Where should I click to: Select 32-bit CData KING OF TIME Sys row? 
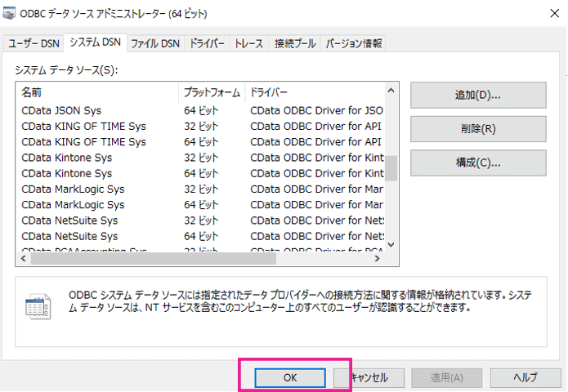pyautogui.click(x=200, y=127)
